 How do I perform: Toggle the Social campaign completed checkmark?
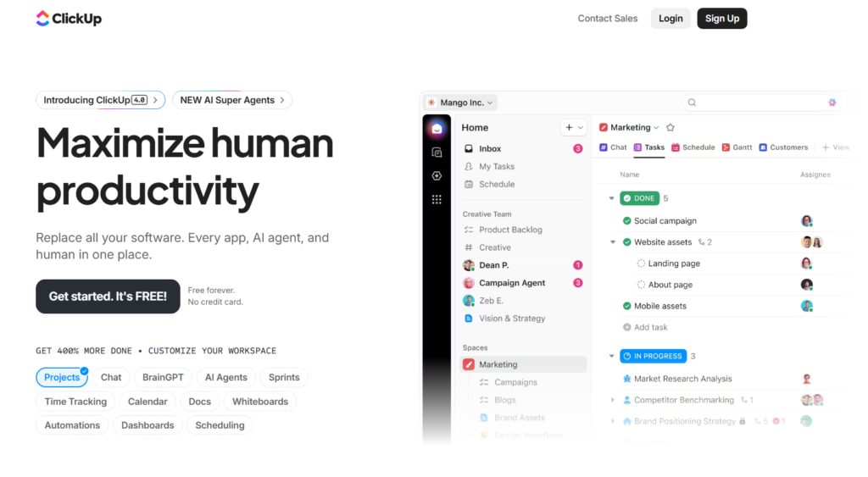tap(627, 221)
